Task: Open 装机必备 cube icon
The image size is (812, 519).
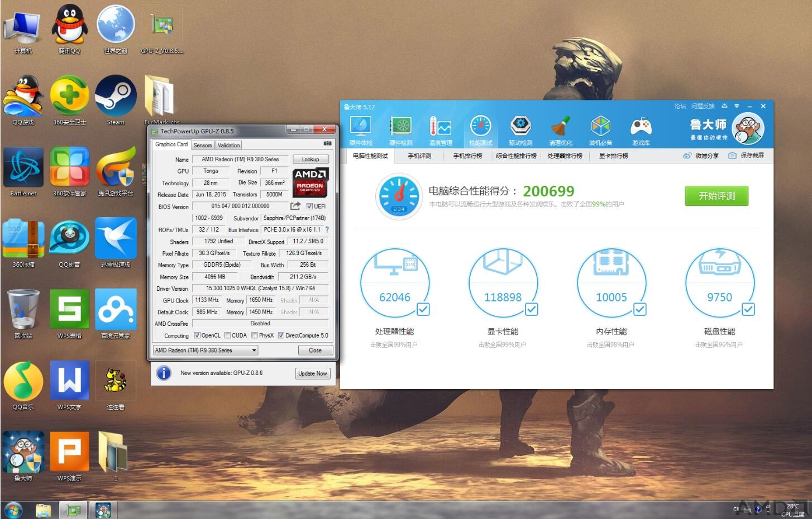Action: [600, 131]
